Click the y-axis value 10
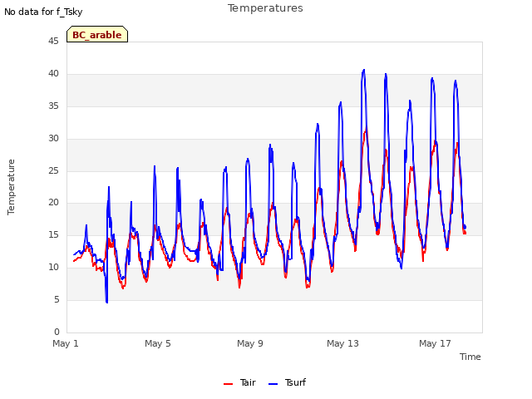 tap(53, 268)
